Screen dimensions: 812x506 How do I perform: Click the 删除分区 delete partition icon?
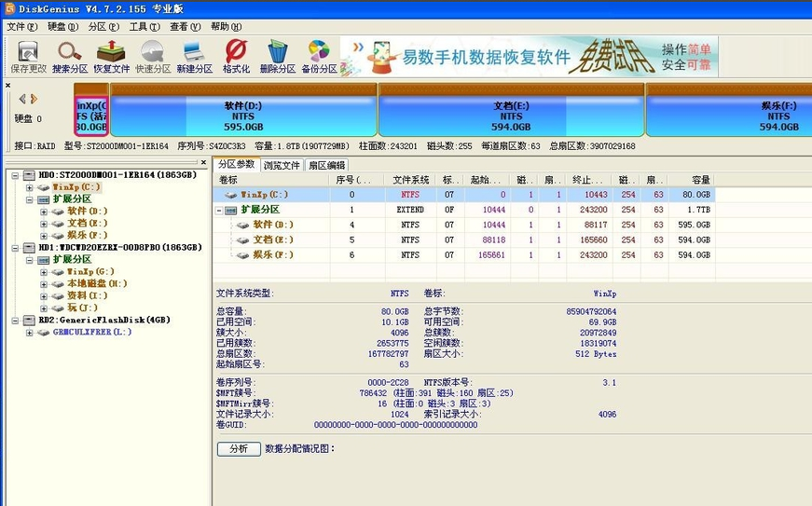click(x=278, y=57)
